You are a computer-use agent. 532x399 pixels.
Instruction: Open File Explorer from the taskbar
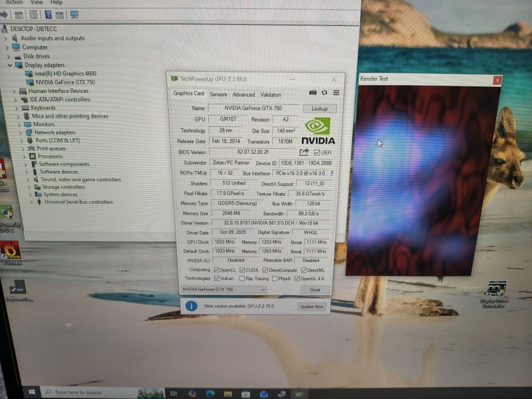point(228,393)
